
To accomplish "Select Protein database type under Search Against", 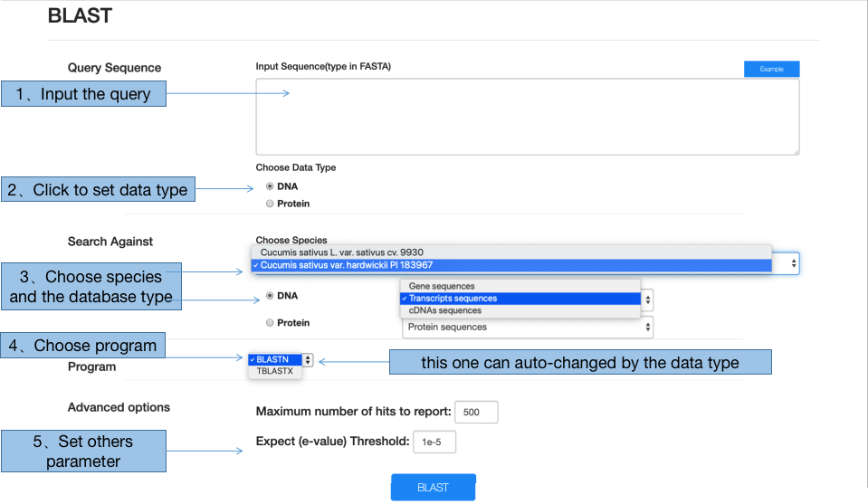I will pyautogui.click(x=270, y=322).
